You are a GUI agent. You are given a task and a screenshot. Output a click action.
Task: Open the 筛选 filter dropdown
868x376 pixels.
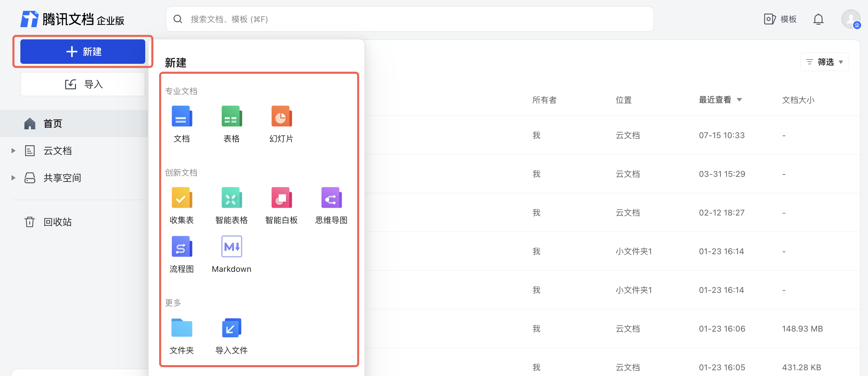[x=825, y=62]
